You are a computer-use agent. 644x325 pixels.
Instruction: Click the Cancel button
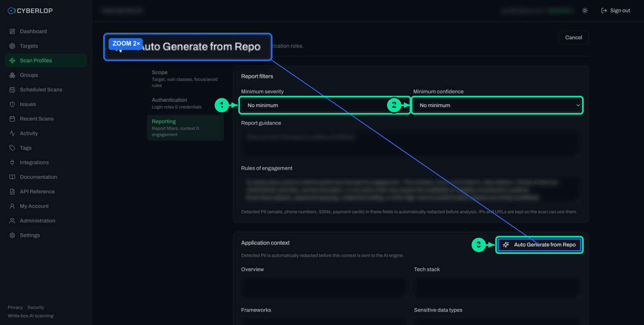[x=574, y=38]
